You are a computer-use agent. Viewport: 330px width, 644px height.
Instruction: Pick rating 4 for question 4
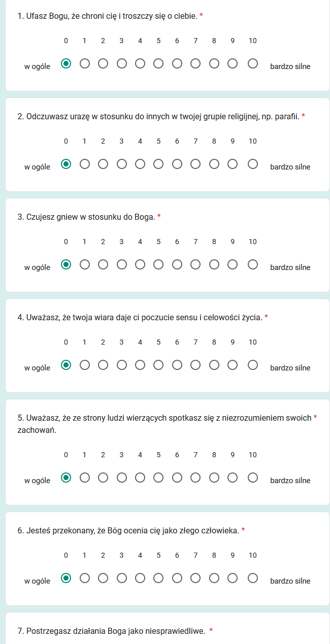tap(140, 365)
